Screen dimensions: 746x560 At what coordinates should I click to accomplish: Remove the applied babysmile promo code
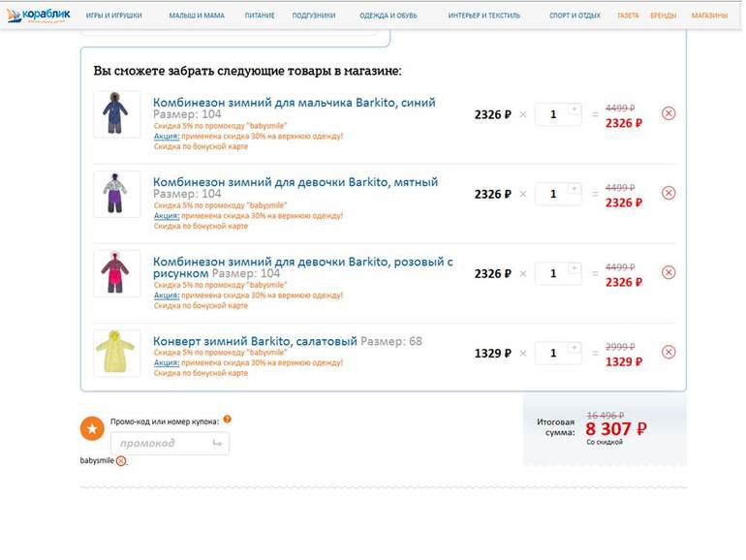click(121, 461)
